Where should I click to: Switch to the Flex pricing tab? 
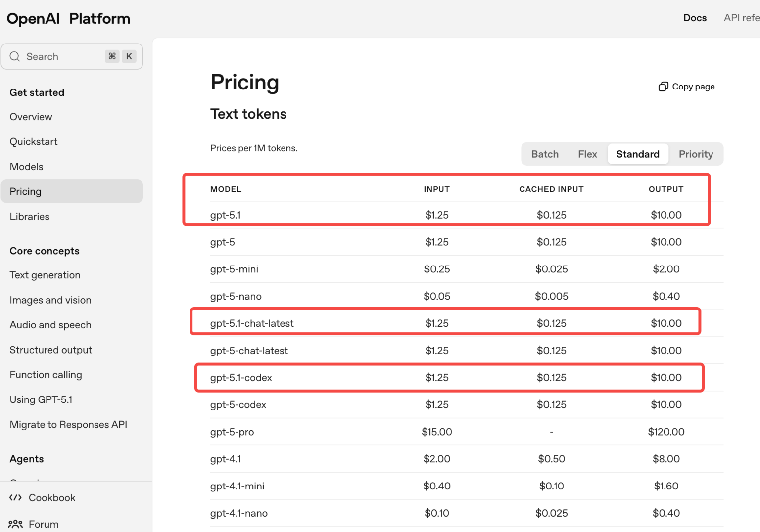coord(587,154)
